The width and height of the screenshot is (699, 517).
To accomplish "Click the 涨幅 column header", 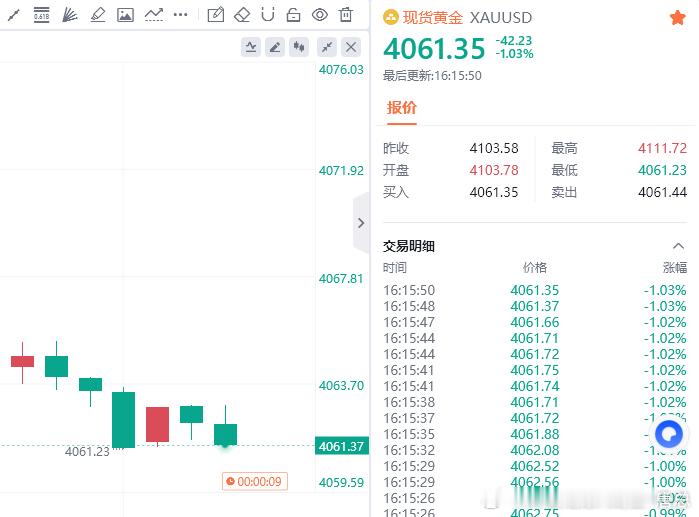I will [674, 267].
